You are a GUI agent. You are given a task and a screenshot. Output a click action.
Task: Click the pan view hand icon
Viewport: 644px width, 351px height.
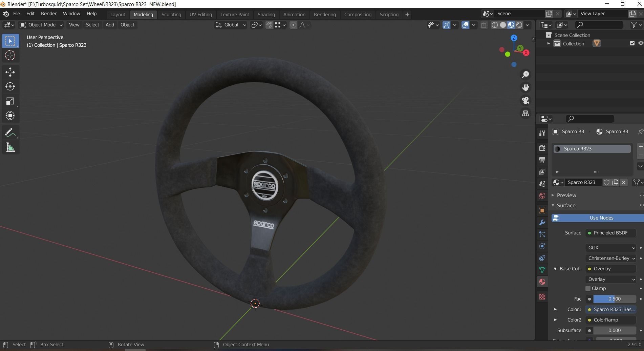pyautogui.click(x=525, y=87)
